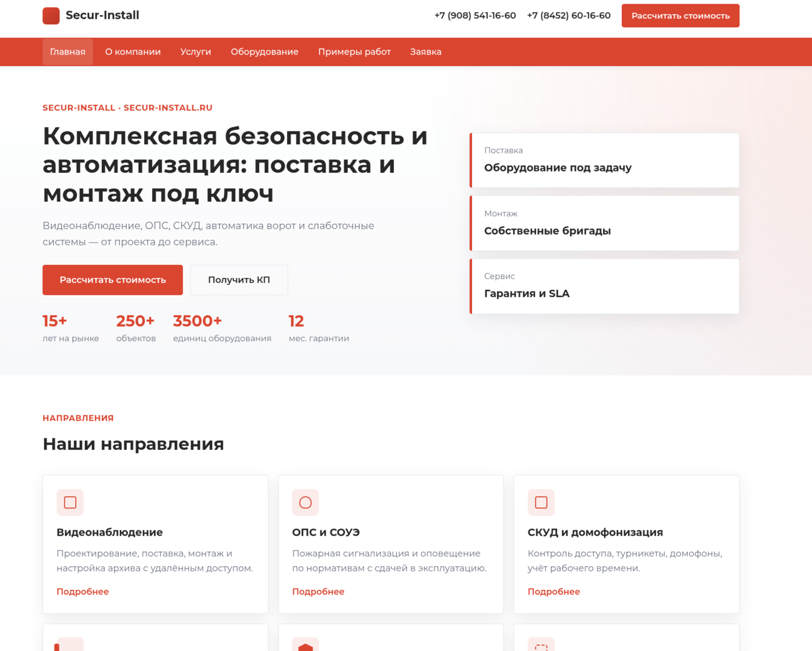Viewport: 812px width, 651px height.
Task: Open Примеры работ section
Action: [354, 52]
